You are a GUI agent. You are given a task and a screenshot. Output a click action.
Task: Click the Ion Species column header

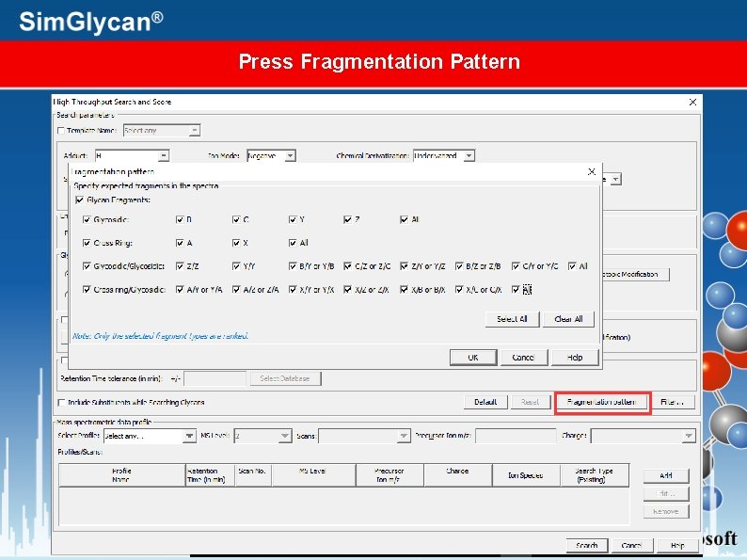point(526,475)
